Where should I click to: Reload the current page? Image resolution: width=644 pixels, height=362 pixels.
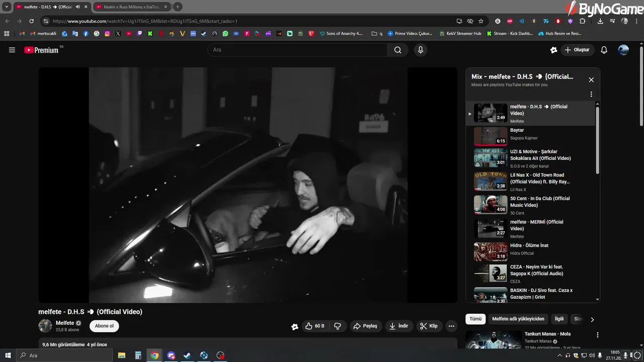(31, 21)
